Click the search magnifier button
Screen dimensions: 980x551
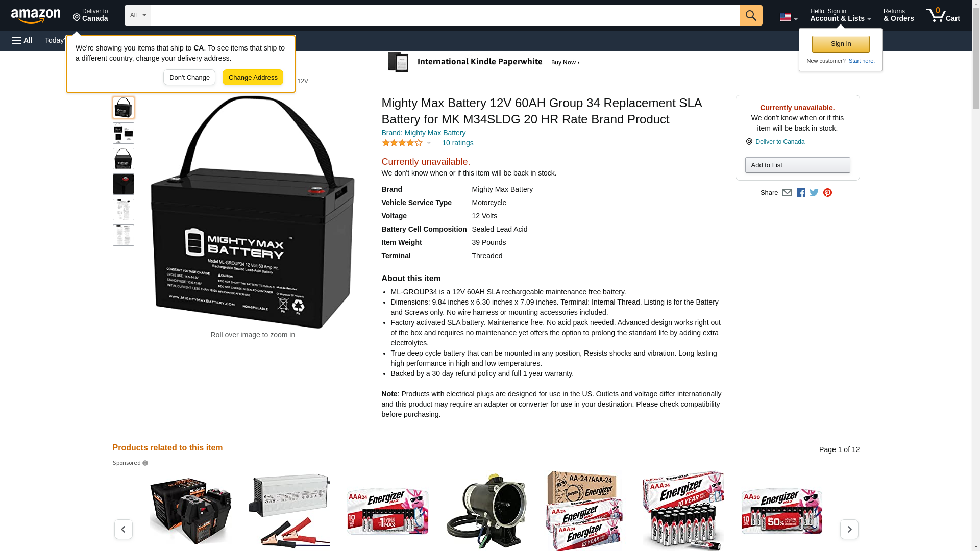750,15
